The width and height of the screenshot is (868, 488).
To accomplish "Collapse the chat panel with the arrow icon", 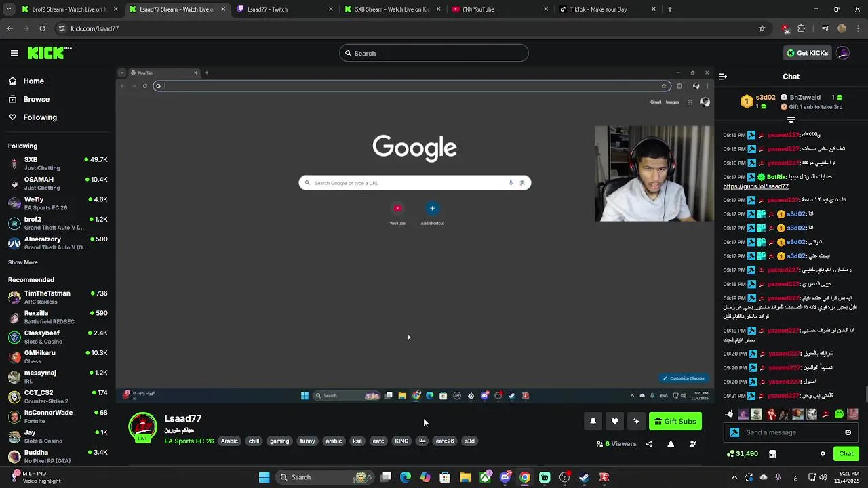I will click(723, 77).
